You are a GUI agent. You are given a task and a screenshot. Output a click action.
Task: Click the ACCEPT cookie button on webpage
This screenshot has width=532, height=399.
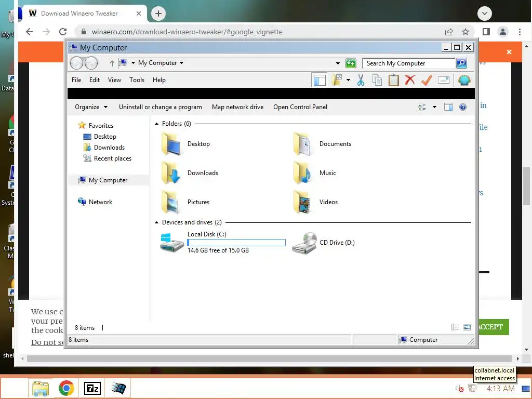point(494,327)
